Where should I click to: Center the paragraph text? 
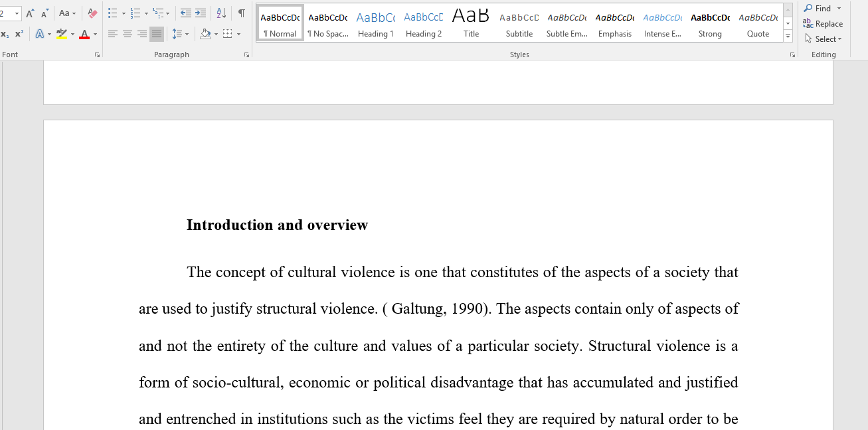point(128,34)
